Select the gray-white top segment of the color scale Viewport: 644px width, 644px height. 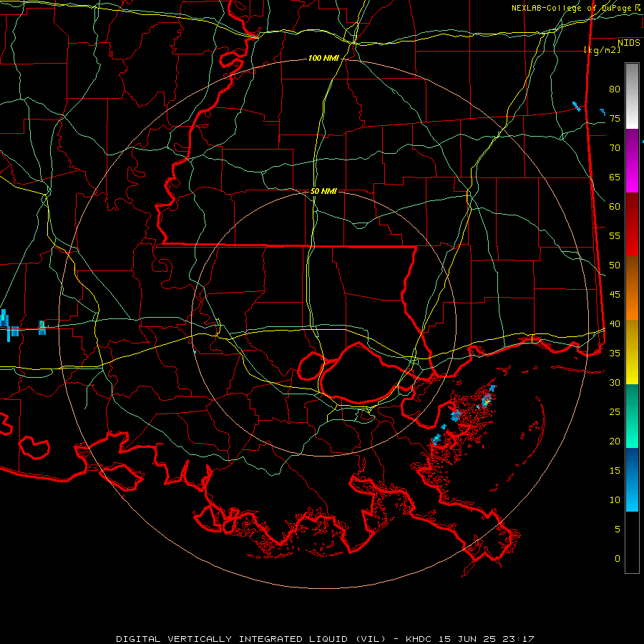[x=632, y=96]
